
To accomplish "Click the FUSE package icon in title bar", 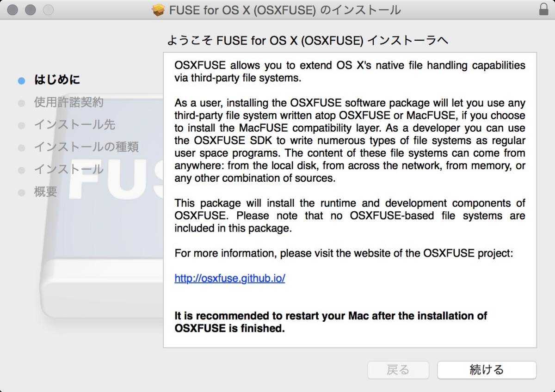I will pyautogui.click(x=157, y=10).
